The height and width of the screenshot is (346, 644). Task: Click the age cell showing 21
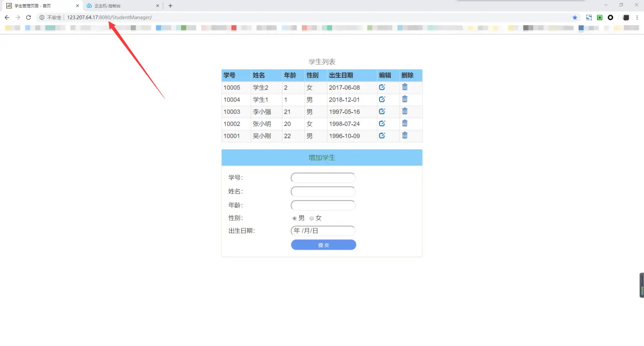tap(293, 112)
